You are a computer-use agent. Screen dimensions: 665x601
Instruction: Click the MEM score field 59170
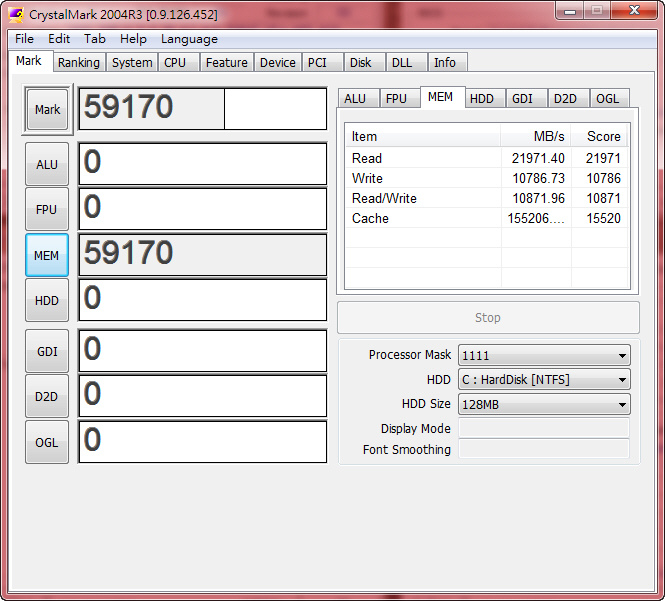click(x=203, y=255)
